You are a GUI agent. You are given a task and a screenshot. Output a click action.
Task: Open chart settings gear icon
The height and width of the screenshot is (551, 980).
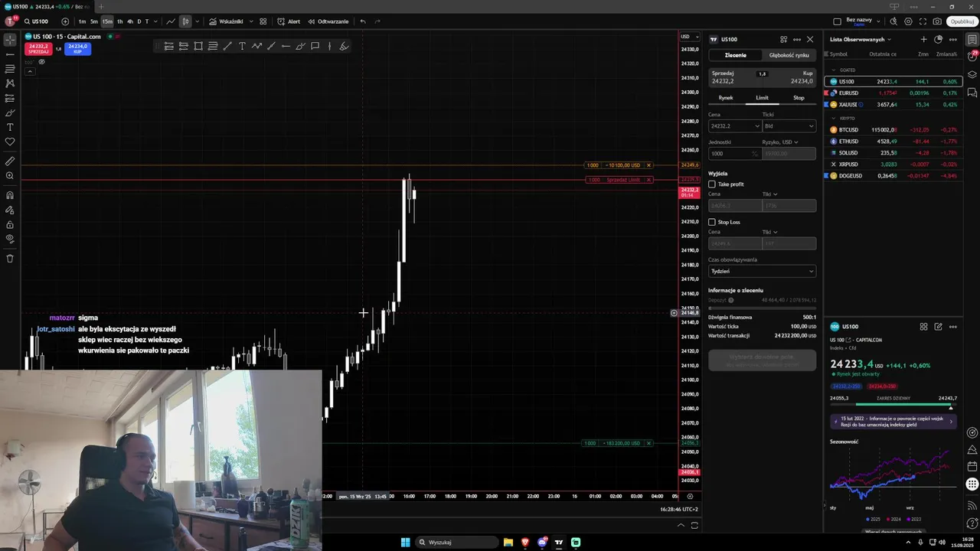pyautogui.click(x=909, y=21)
